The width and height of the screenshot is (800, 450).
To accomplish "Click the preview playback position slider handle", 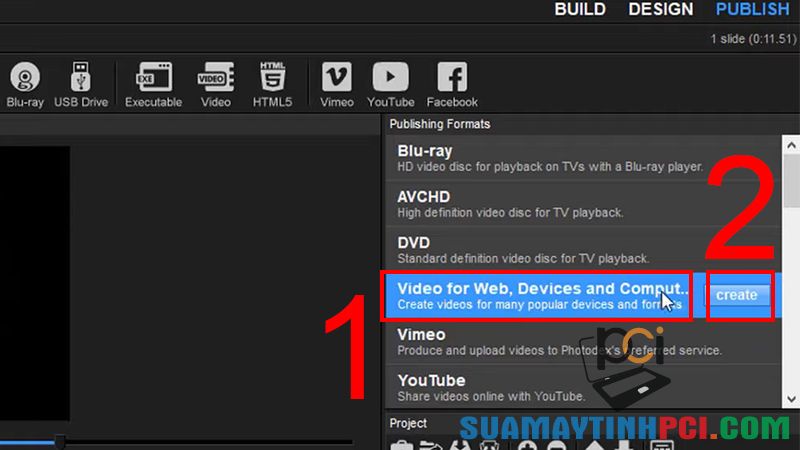I will (x=60, y=441).
